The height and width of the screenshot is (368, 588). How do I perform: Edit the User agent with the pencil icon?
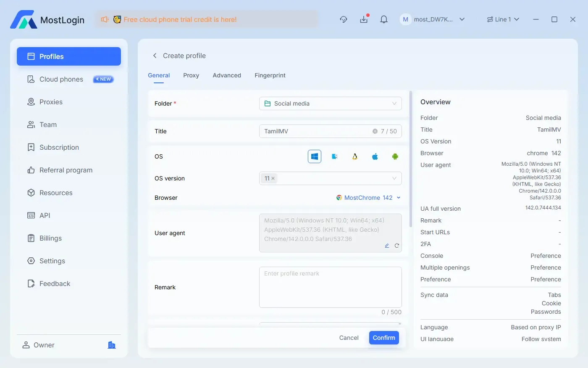pos(387,245)
